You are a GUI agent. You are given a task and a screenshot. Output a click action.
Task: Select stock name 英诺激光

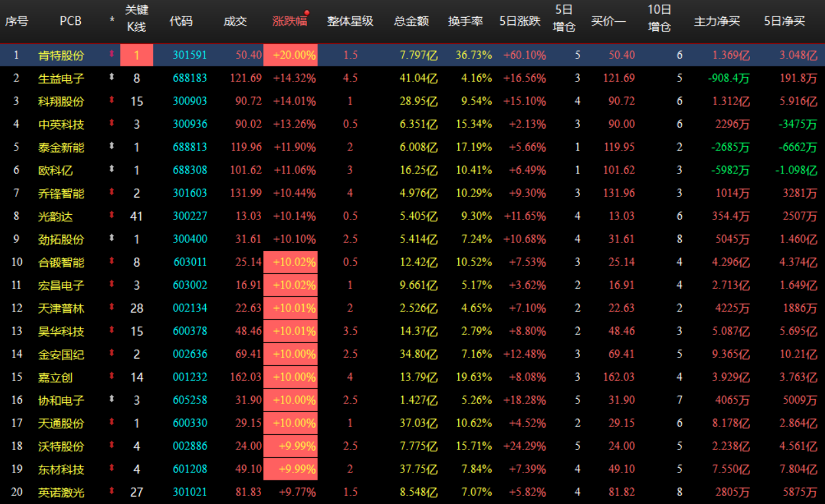point(61,492)
